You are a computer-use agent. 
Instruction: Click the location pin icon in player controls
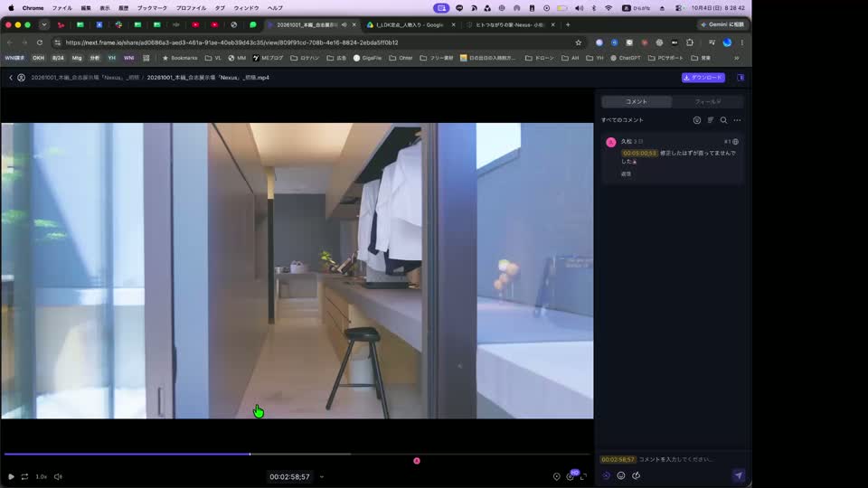(x=557, y=476)
